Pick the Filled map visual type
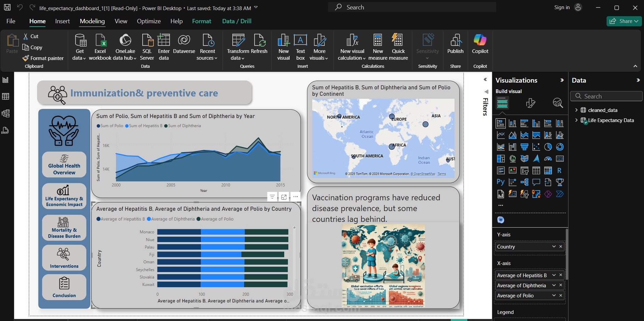 click(524, 159)
